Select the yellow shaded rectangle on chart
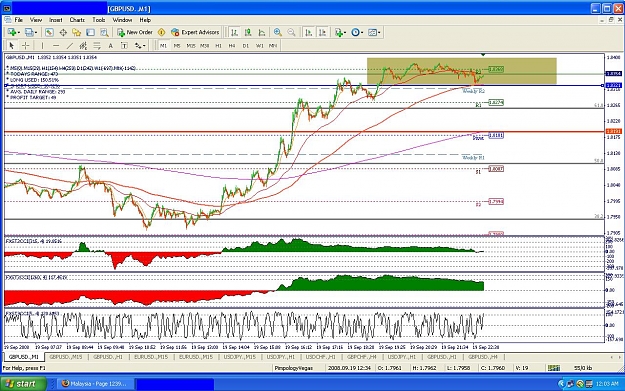The width and height of the screenshot is (625, 391). [462, 71]
